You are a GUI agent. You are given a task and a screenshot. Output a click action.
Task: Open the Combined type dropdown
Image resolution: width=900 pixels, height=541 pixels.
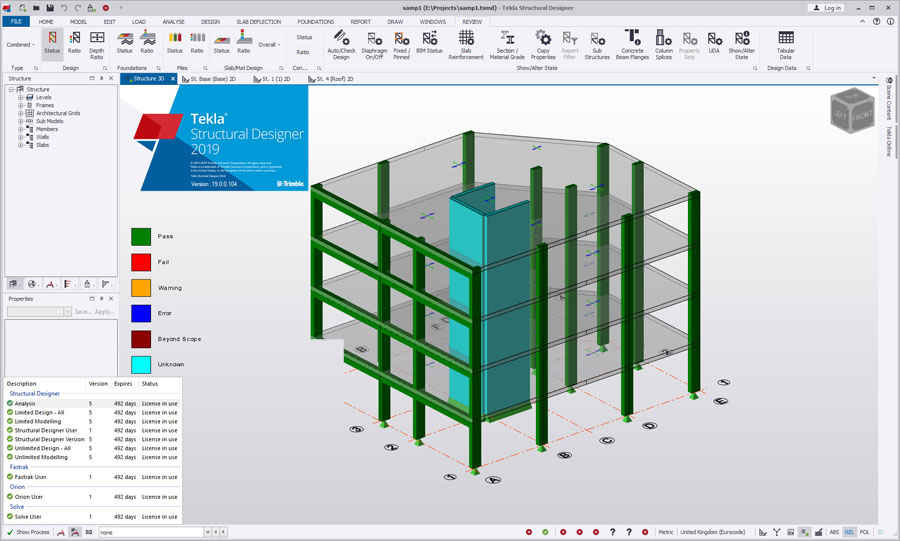[x=21, y=44]
